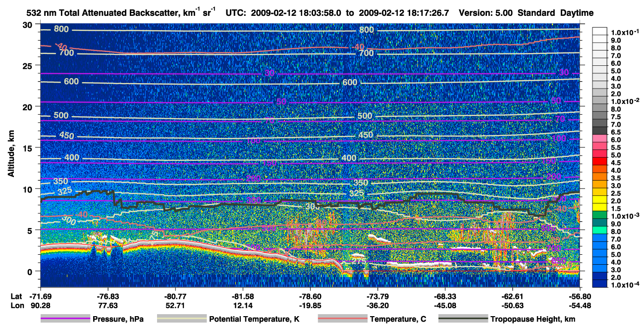Click the dark Tropopause Height line sample in legend

coord(463,319)
